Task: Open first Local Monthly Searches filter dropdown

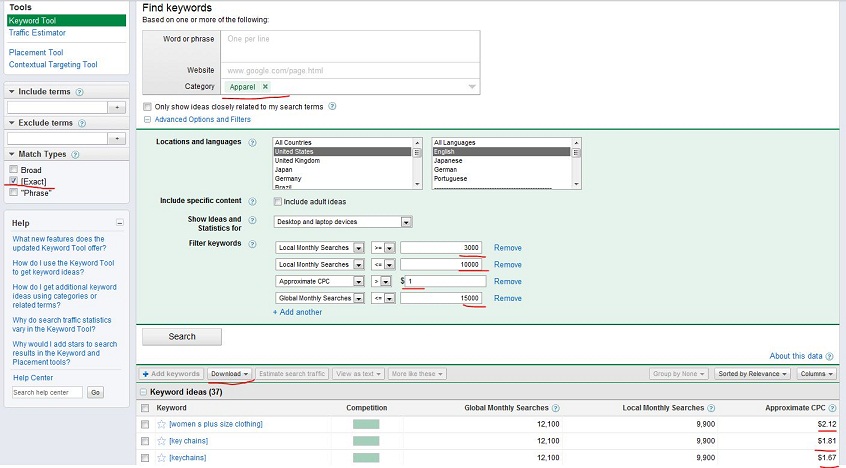Action: pyautogui.click(x=320, y=248)
